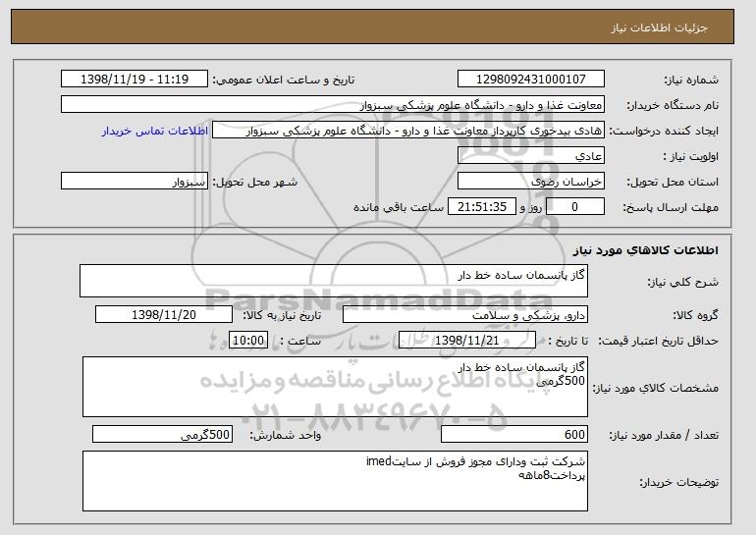Click the general description box گاز پانسمان
Viewport: 756px width, 535px height.
coord(334,281)
